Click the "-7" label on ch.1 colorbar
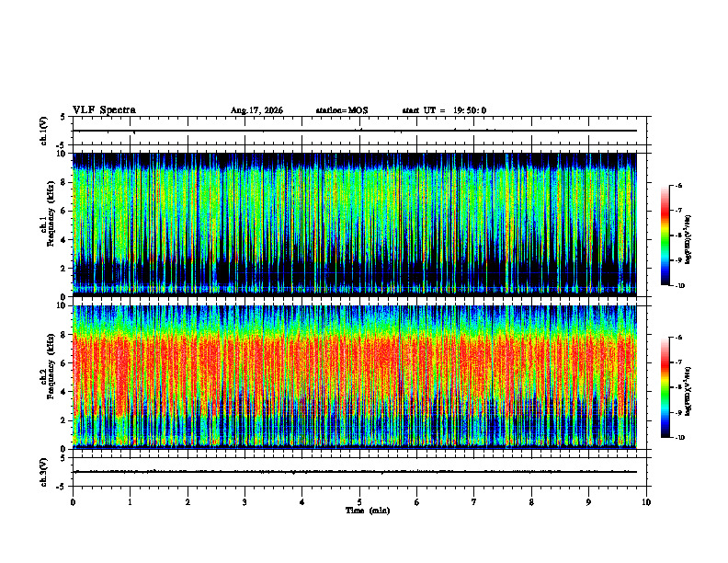The width and height of the screenshot is (728, 563). click(678, 211)
